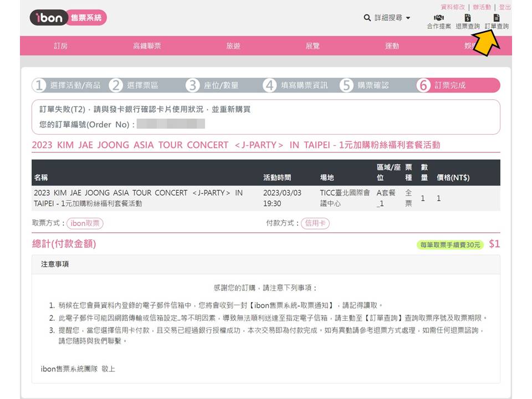
Task: Click the ibon售票系統團隊 敬上 signature
Action: pyautogui.click(x=78, y=369)
